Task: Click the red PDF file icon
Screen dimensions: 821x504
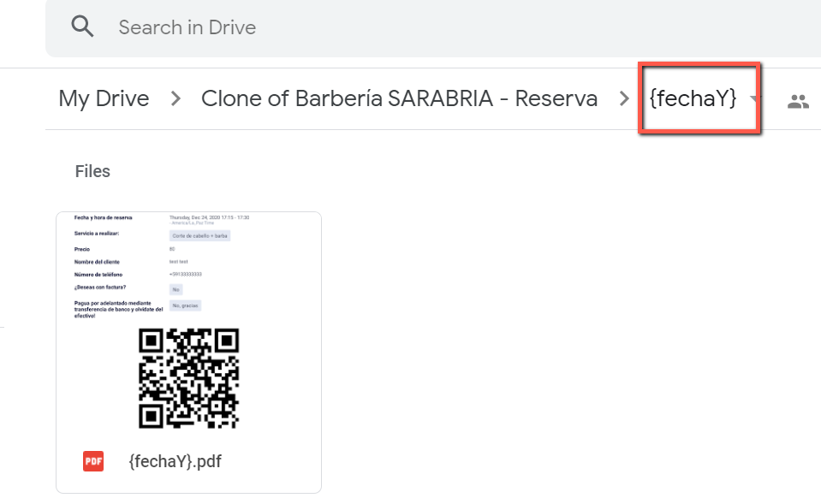Action: click(x=93, y=461)
